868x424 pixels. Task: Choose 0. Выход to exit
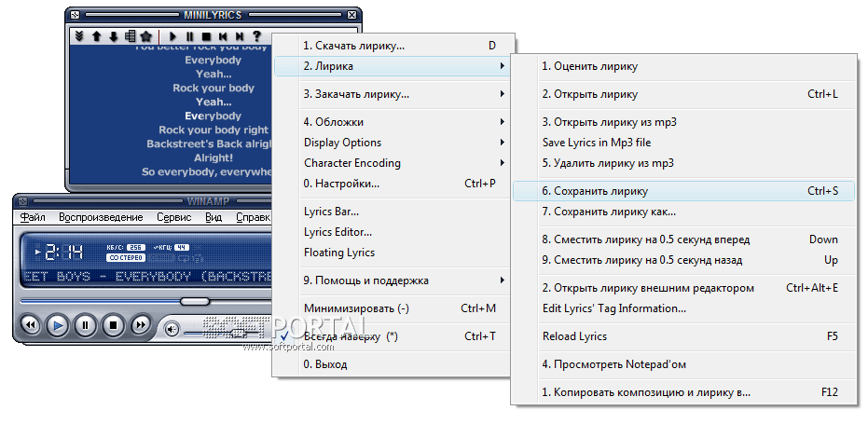coord(392,364)
